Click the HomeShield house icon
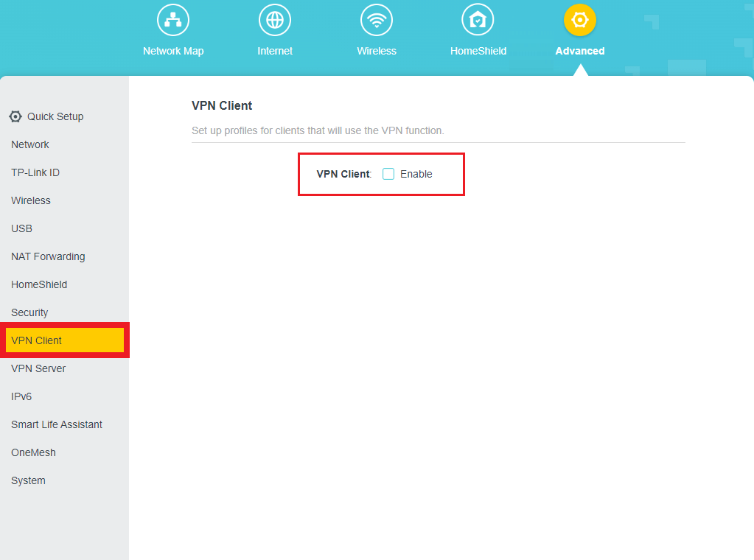Image resolution: width=754 pixels, height=560 pixels. coord(478,20)
